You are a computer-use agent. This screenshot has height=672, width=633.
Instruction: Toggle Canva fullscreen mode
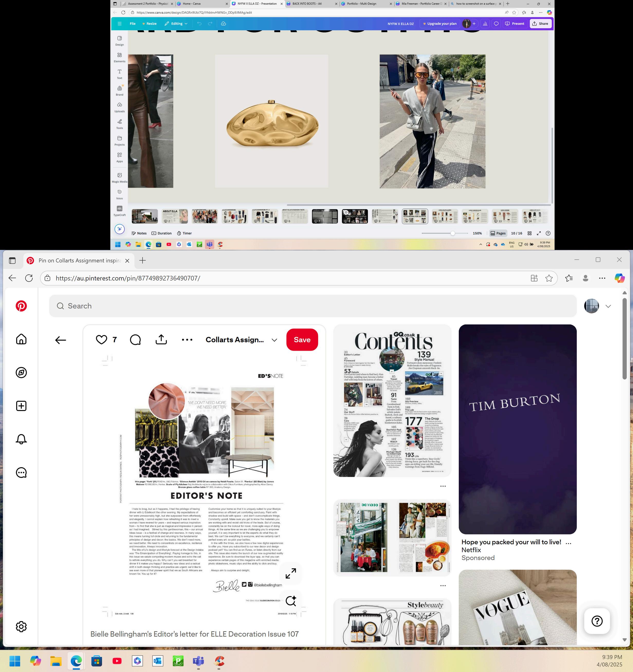(539, 233)
